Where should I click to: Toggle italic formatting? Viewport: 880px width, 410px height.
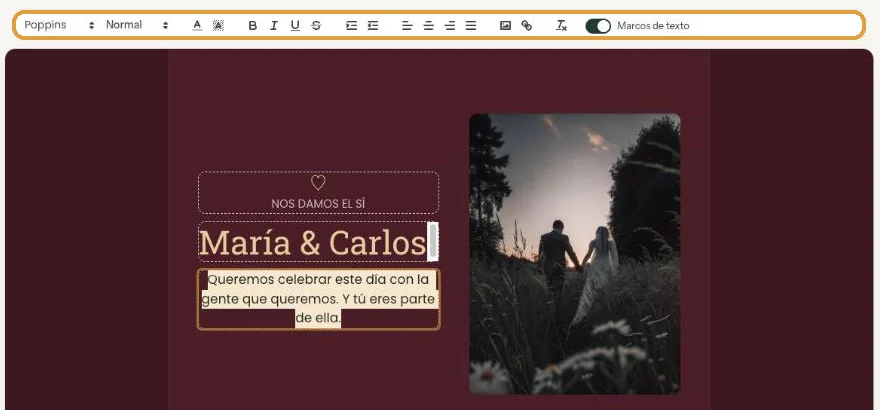(x=274, y=25)
